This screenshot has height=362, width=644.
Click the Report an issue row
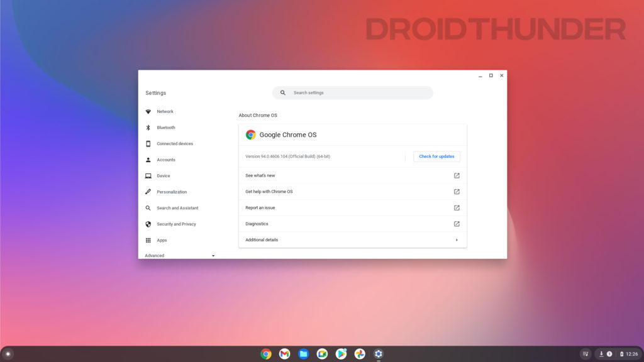click(x=353, y=207)
